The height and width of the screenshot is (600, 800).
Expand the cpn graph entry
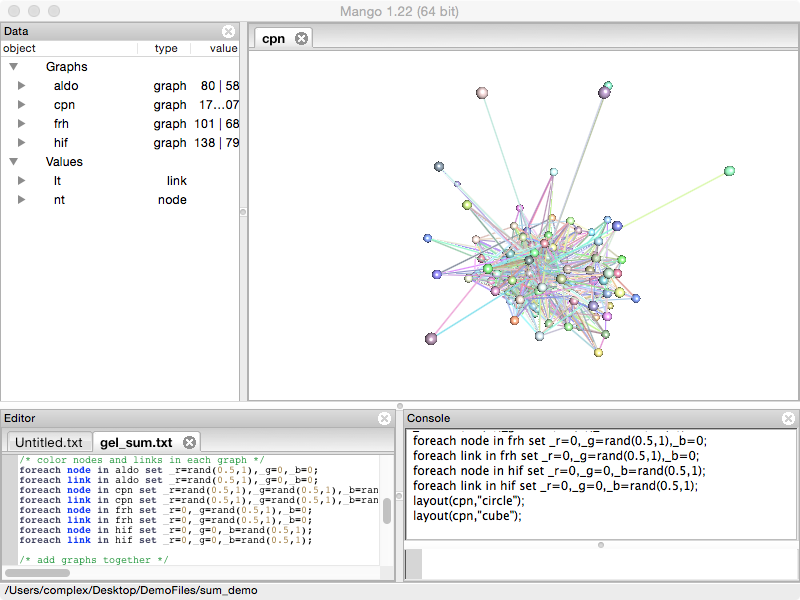21,105
